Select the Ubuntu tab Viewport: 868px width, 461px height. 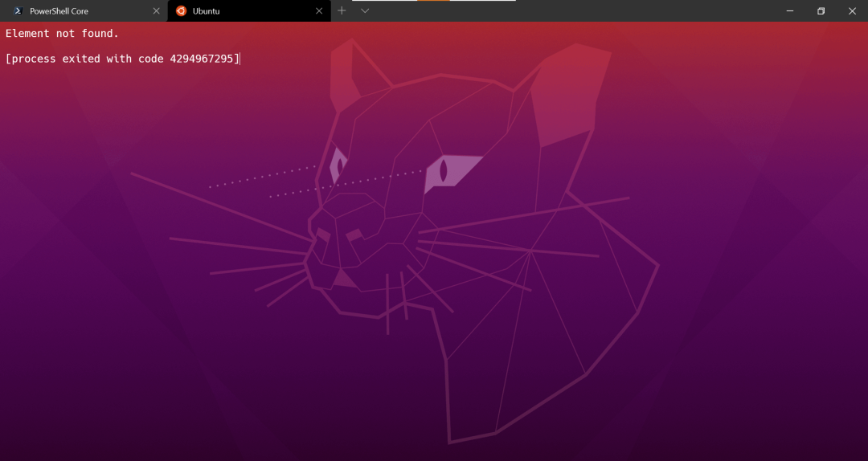click(x=249, y=11)
